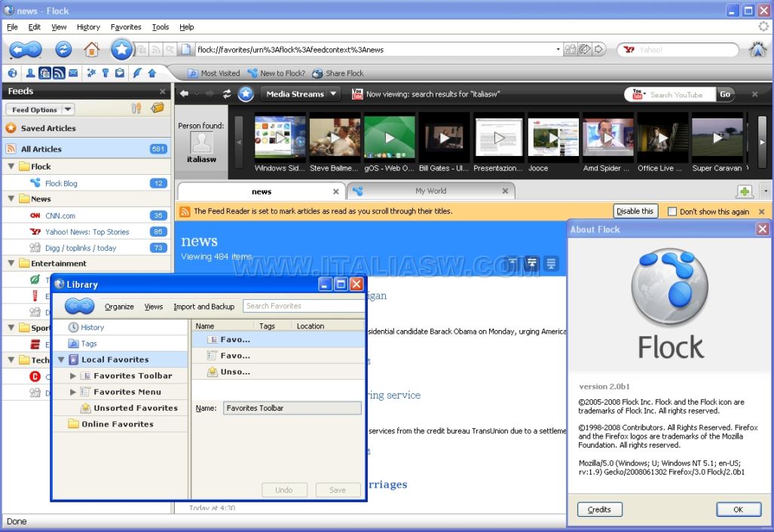Viewport: 774px width, 532px height.
Task: Open Import and Backup menu
Action: [x=204, y=307]
